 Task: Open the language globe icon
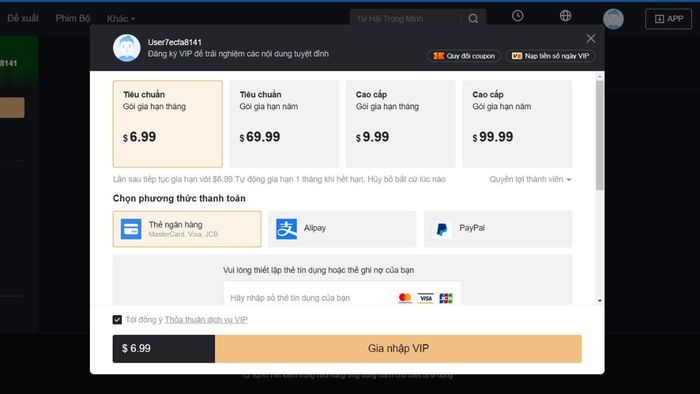point(565,16)
